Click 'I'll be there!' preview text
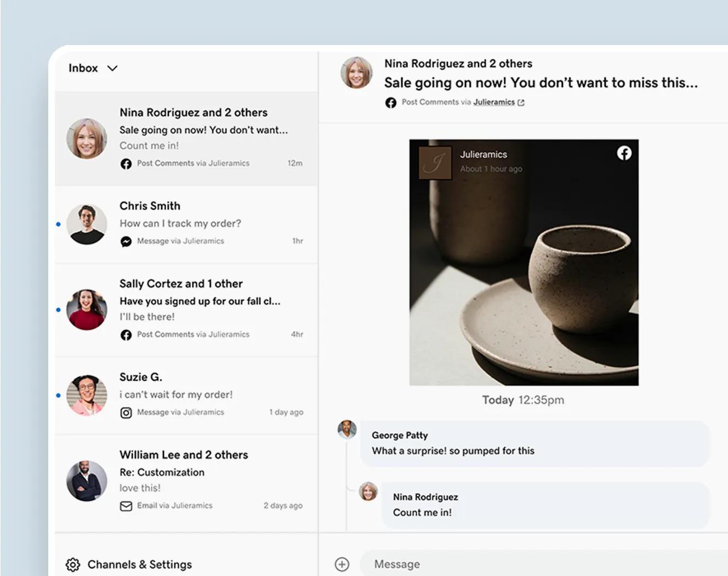The height and width of the screenshot is (576, 728). click(147, 317)
